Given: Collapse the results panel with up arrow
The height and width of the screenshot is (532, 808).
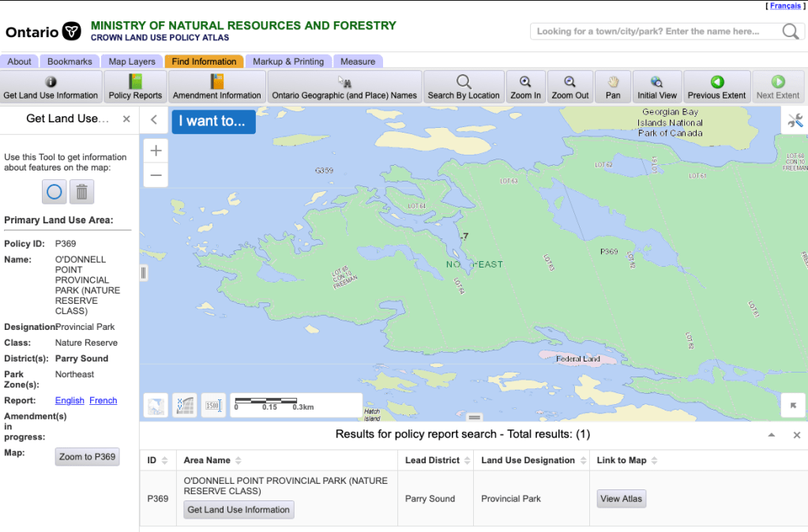Looking at the screenshot, I should tap(771, 435).
